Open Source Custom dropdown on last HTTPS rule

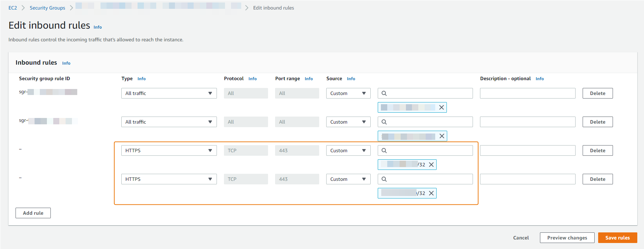tap(348, 179)
